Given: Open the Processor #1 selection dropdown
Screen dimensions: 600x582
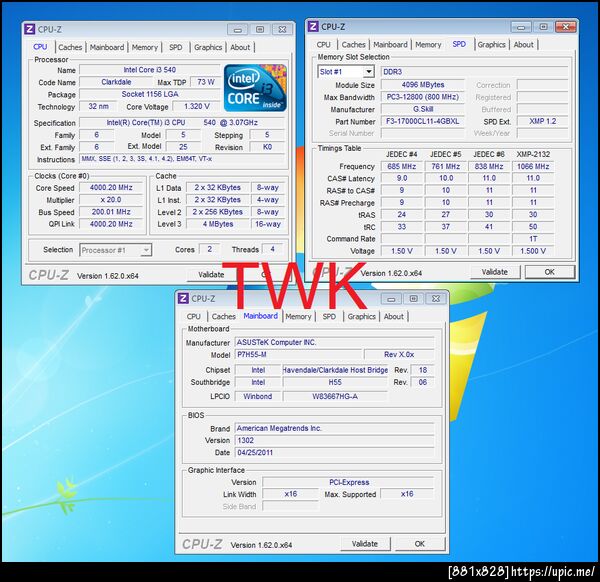Looking at the screenshot, I should click(x=145, y=250).
